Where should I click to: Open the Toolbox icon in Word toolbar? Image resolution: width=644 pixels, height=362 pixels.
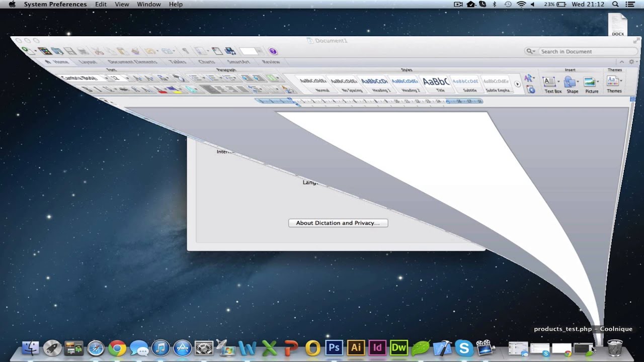pyautogui.click(x=217, y=51)
